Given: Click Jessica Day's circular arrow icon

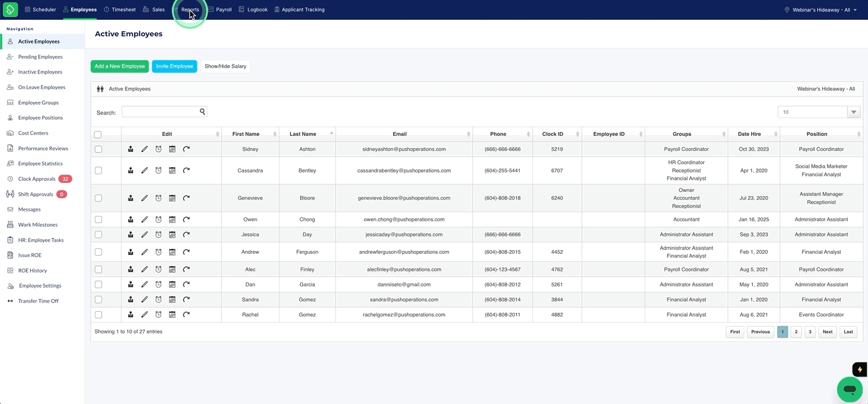Looking at the screenshot, I should 187,235.
